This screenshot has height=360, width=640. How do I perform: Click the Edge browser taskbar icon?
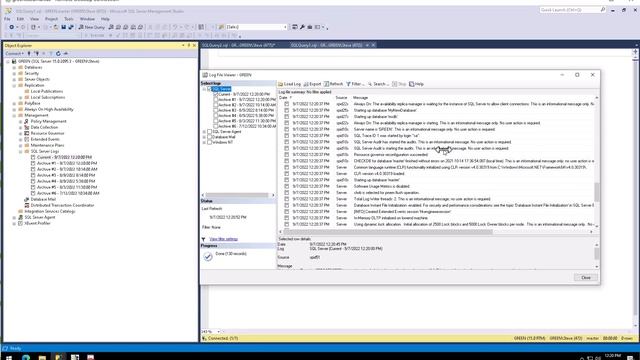26,357
